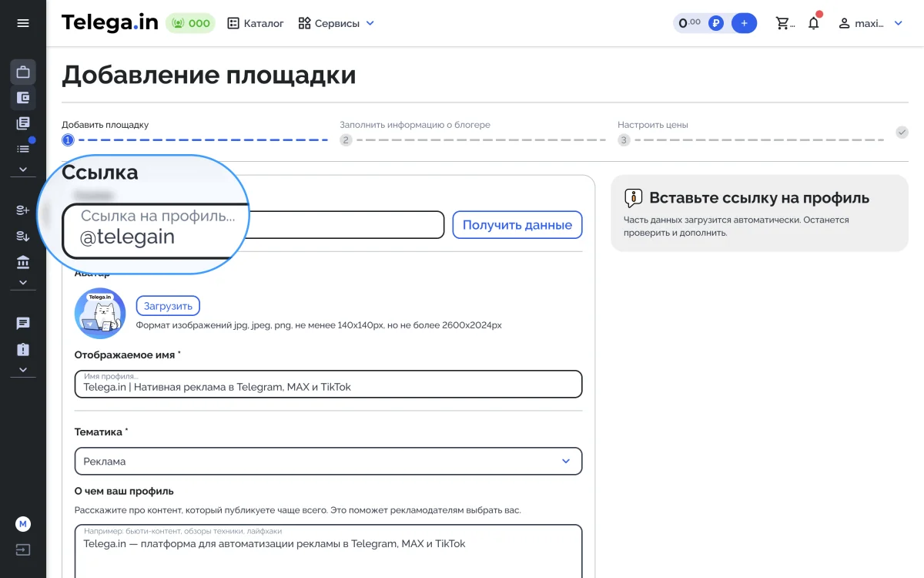Viewport: 924px width, 578px height.
Task: Click the Telega.in logo
Action: pyautogui.click(x=110, y=22)
